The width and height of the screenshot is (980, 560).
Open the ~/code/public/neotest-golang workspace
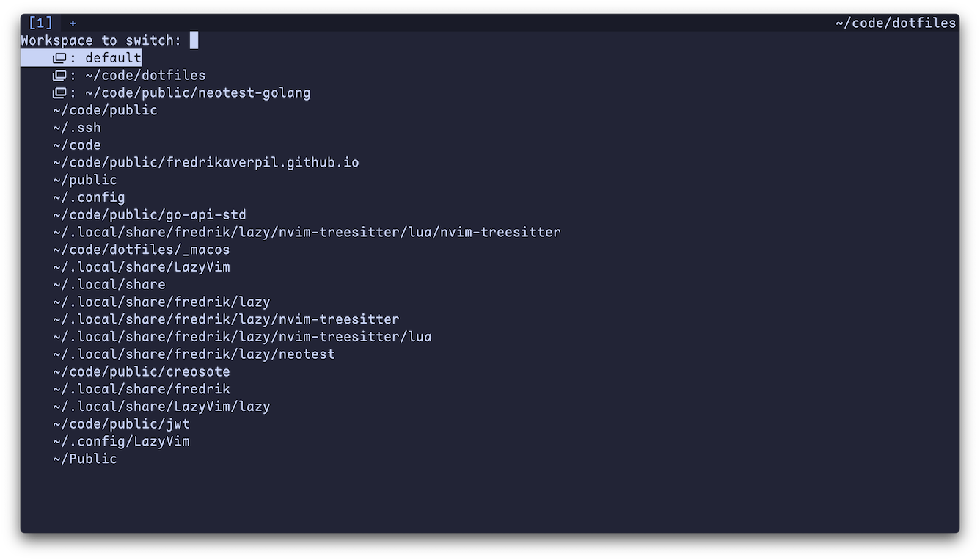point(198,92)
